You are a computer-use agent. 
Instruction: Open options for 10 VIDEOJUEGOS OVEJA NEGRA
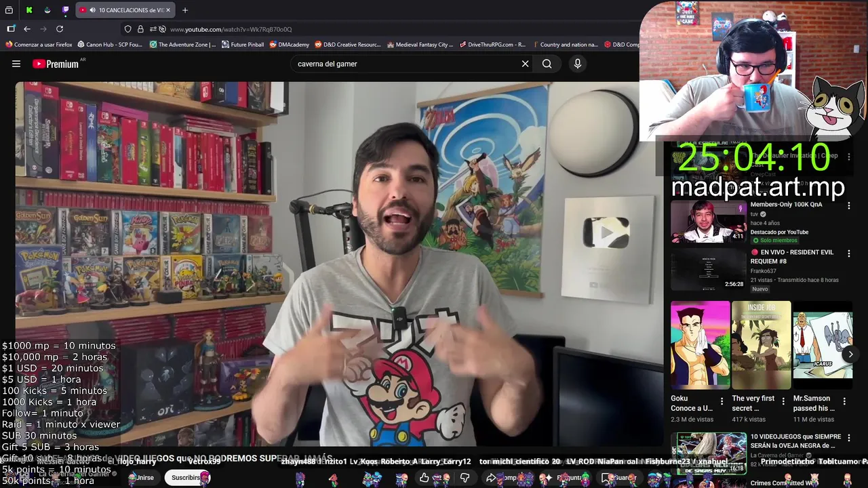[x=848, y=438]
